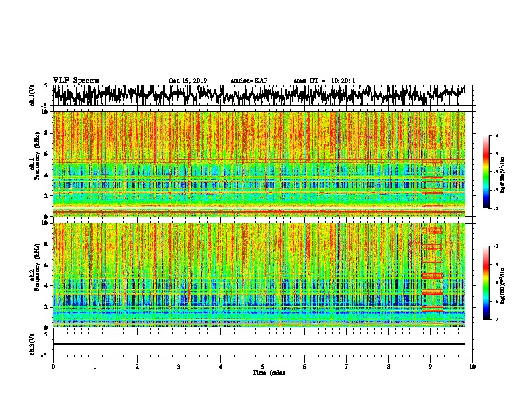Click the "VLF Spectra" plot title
Image resolution: width=532 pixels, height=411 pixels.
[76, 81]
